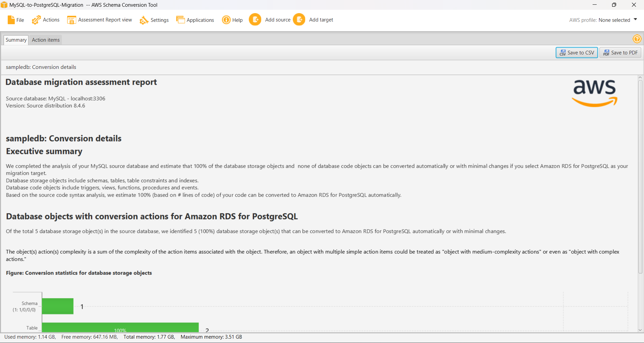This screenshot has width=644, height=343.
Task: Expand the AWS profile dropdown arrow
Action: click(635, 20)
